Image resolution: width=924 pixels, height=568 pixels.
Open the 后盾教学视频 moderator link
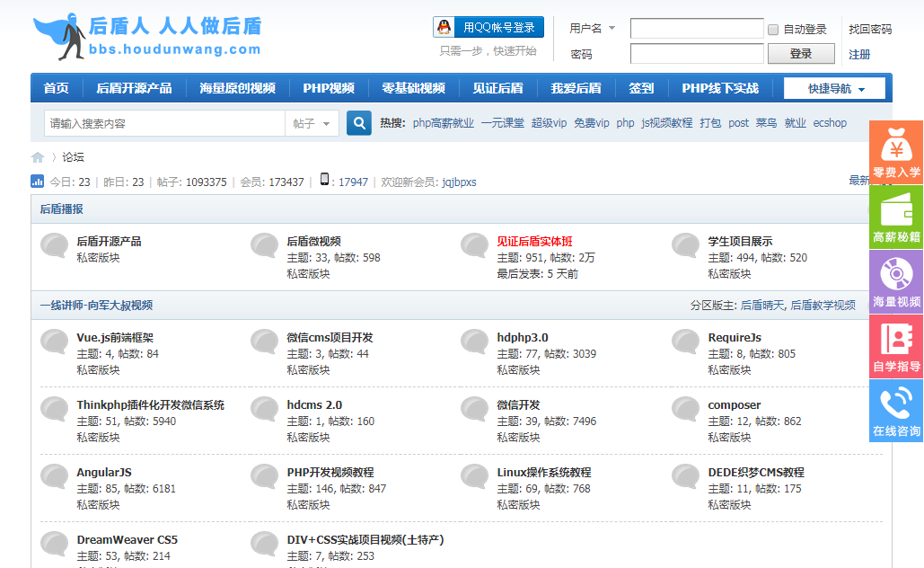pyautogui.click(x=823, y=305)
